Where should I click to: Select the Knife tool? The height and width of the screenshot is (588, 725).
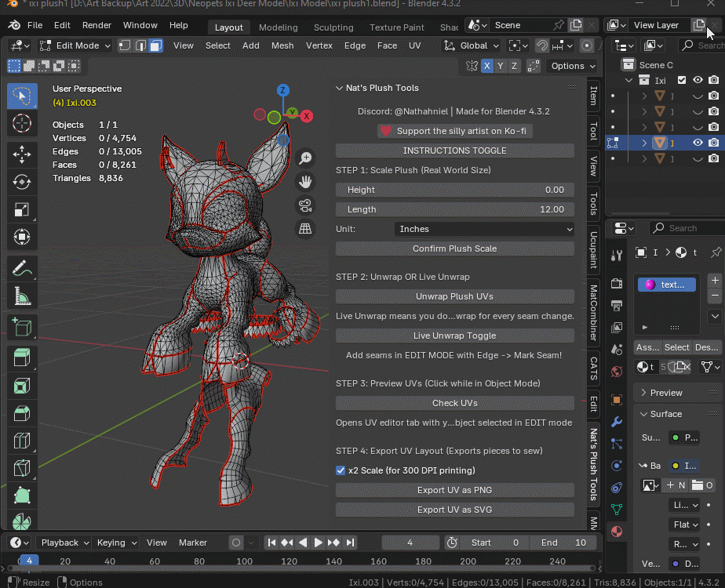[22, 469]
